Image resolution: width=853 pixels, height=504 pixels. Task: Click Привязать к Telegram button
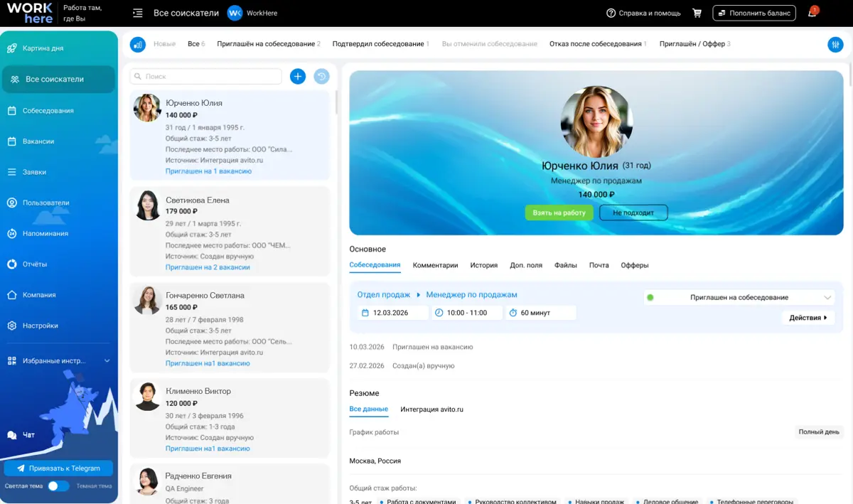pos(58,468)
